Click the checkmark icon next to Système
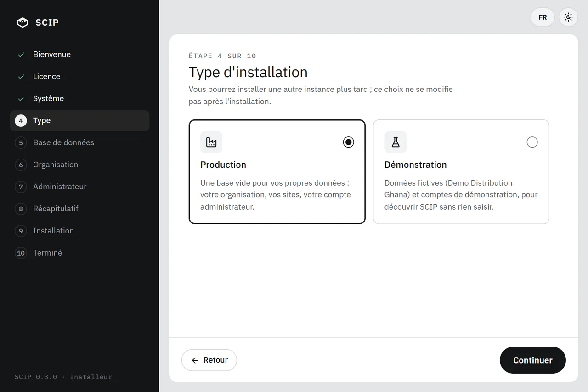Screen dimensions: 588x392 pos(21,99)
